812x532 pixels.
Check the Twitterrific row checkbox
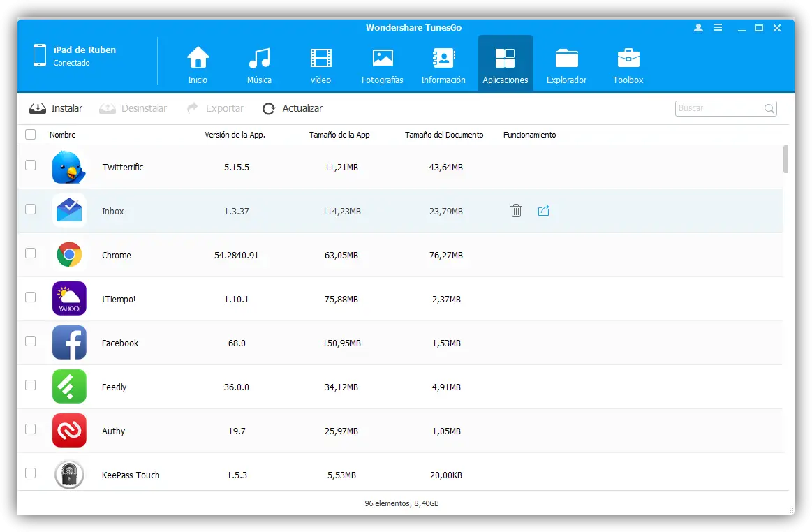coord(31,165)
